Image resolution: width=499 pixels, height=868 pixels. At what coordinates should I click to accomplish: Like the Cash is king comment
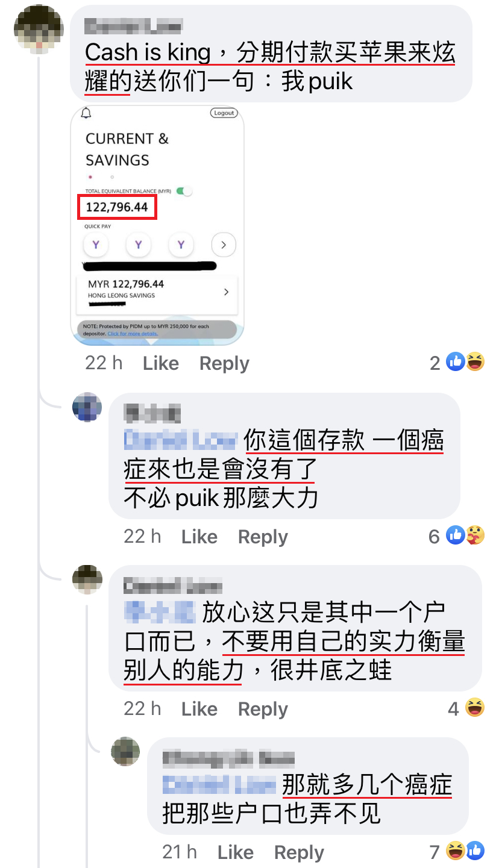[x=161, y=363]
